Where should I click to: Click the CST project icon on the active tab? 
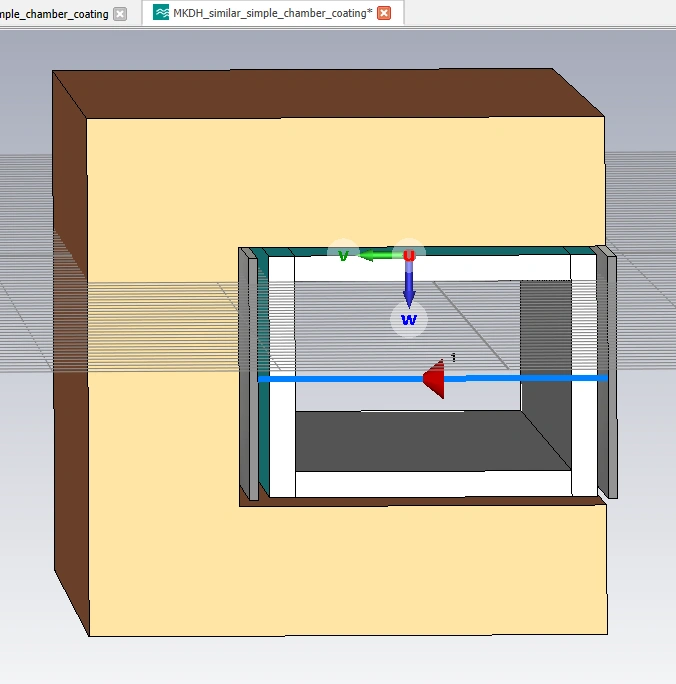(161, 13)
